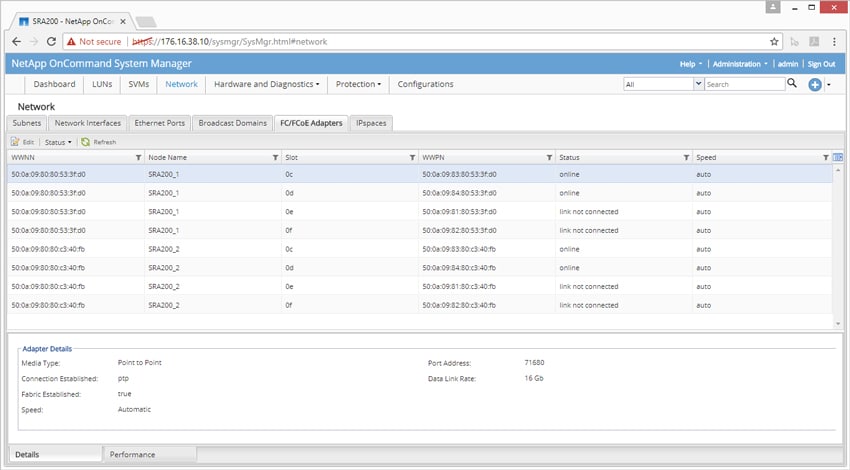Select row with WWPN 50:0a:09:84:80:c3:40:fb
The height and width of the screenshot is (470, 850).
[x=420, y=268]
